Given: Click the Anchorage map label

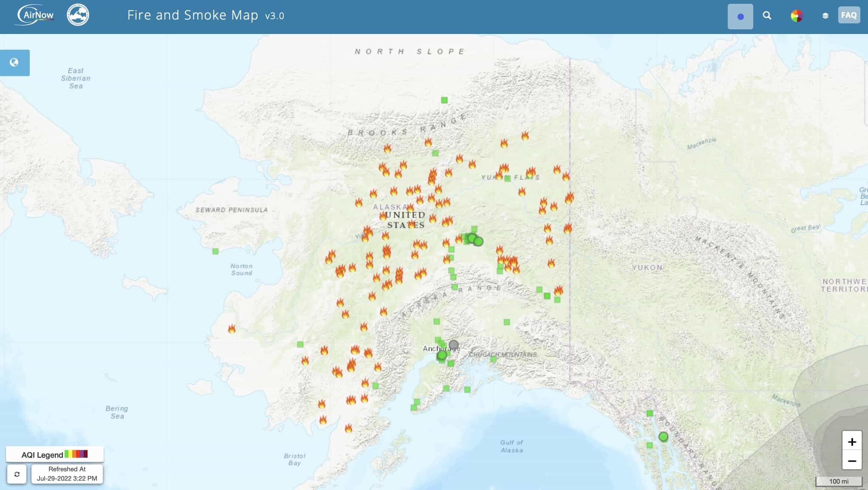Looking at the screenshot, I should (441, 348).
